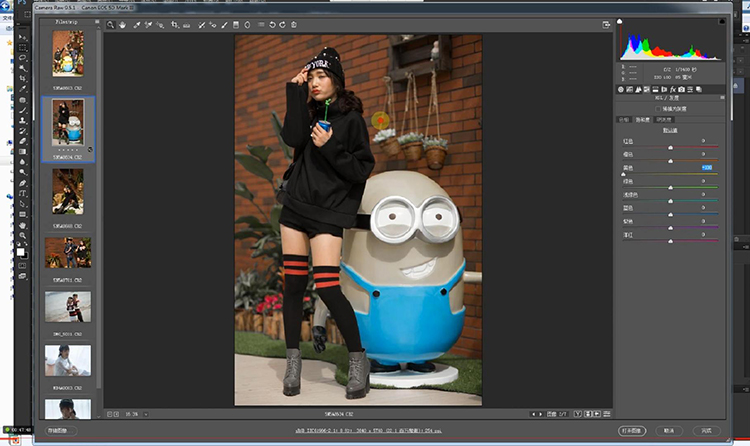Click the trash icon to mark for deletion
Screen dimensions: 750x446
[x=294, y=25]
